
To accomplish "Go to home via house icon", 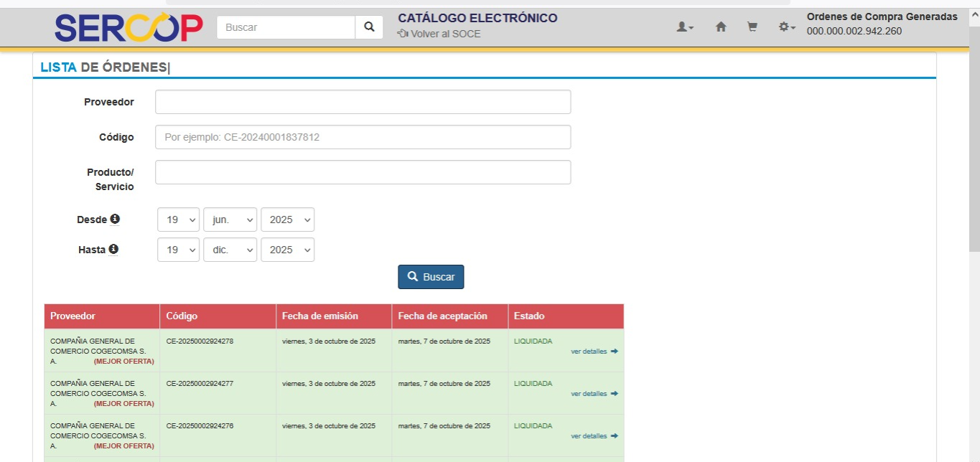I will [x=721, y=27].
